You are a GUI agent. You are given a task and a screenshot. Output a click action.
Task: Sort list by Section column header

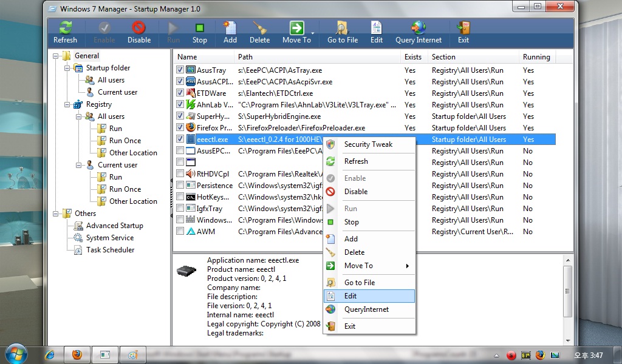click(473, 56)
